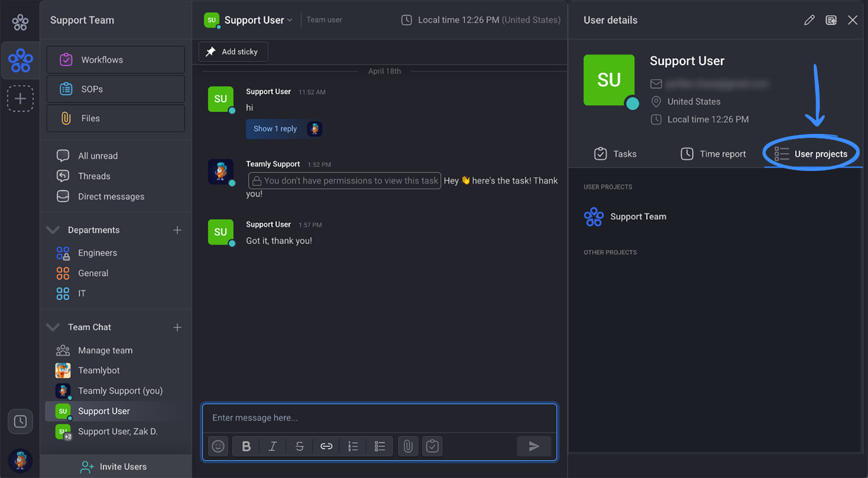The image size is (868, 478).
Task: Insert a link
Action: pyautogui.click(x=326, y=446)
